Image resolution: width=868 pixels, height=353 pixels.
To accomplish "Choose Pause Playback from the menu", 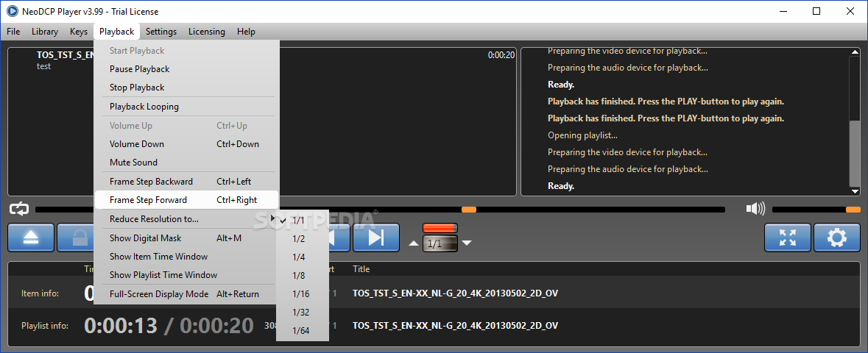I will (x=186, y=69).
